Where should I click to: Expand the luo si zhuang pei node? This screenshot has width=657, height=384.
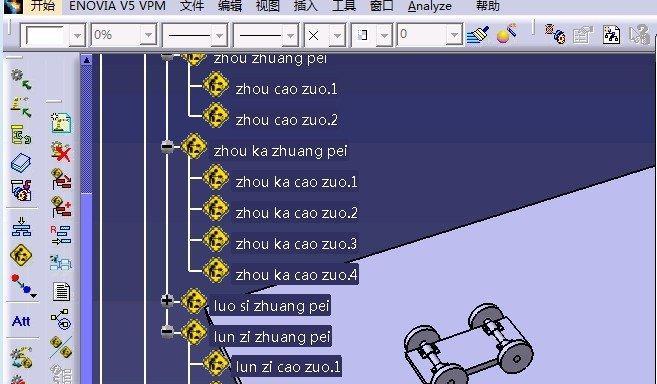(167, 300)
